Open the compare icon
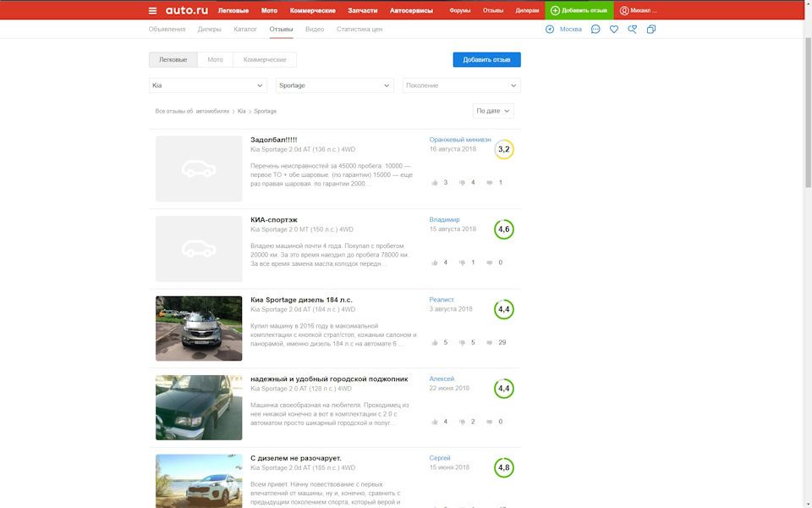The height and width of the screenshot is (508, 812). click(651, 29)
